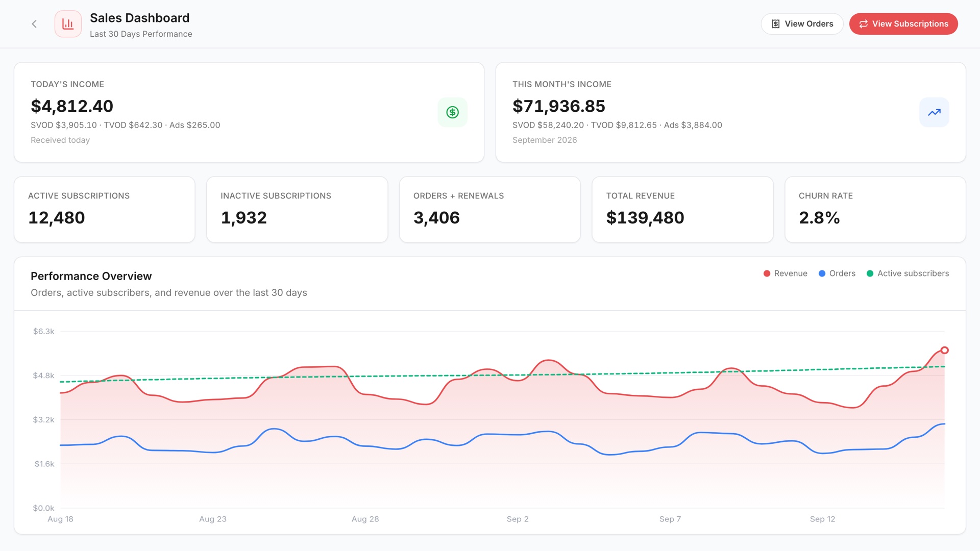Click the Sep 7 x-axis label
The width and height of the screenshot is (980, 551).
tap(670, 519)
